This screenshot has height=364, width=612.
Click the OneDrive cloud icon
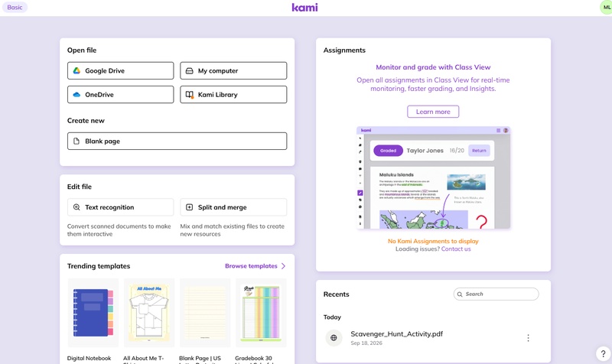(x=77, y=94)
